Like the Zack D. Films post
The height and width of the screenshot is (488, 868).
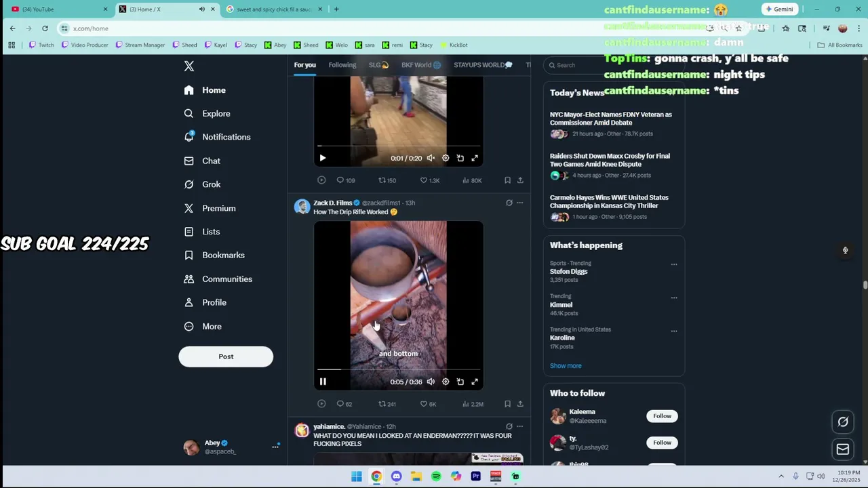click(428, 404)
